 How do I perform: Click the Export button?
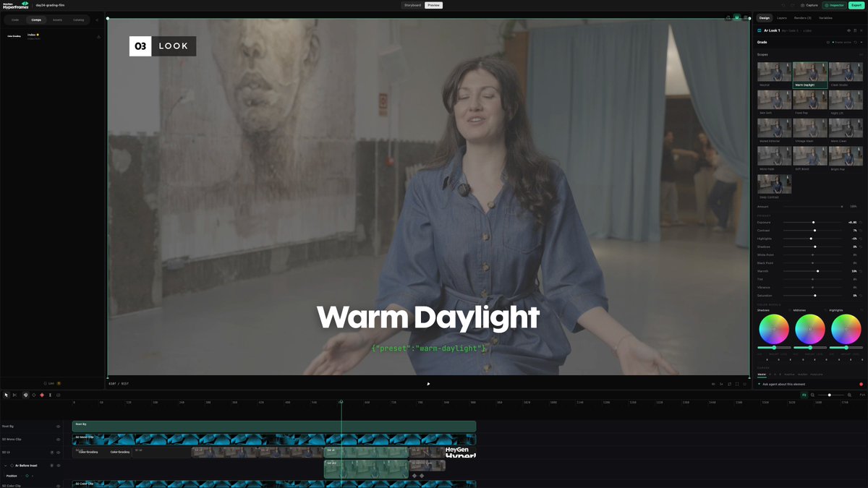tap(856, 5)
